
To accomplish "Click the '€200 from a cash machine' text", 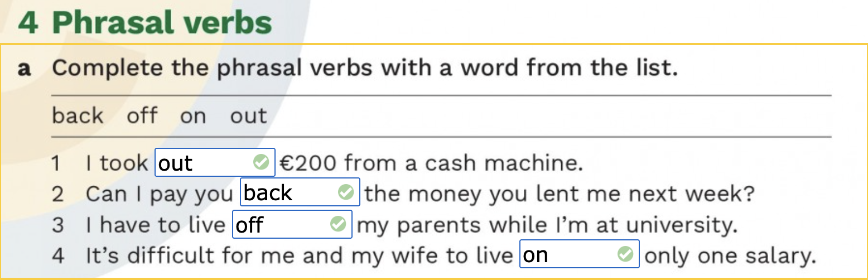I will pos(431,163).
